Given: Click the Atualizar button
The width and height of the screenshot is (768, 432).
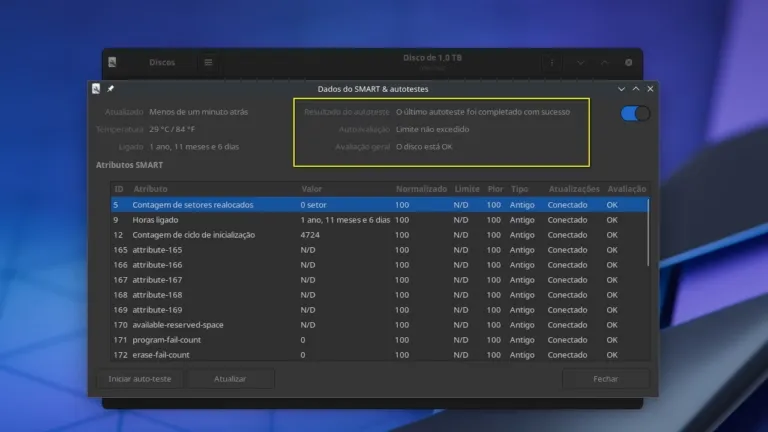Looking at the screenshot, I should [x=230, y=379].
